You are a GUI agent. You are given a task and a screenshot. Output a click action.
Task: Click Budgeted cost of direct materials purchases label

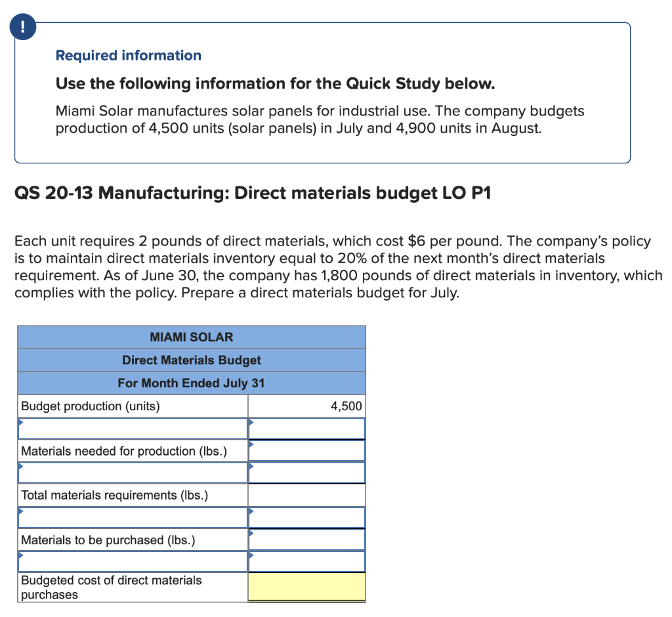[x=112, y=587]
